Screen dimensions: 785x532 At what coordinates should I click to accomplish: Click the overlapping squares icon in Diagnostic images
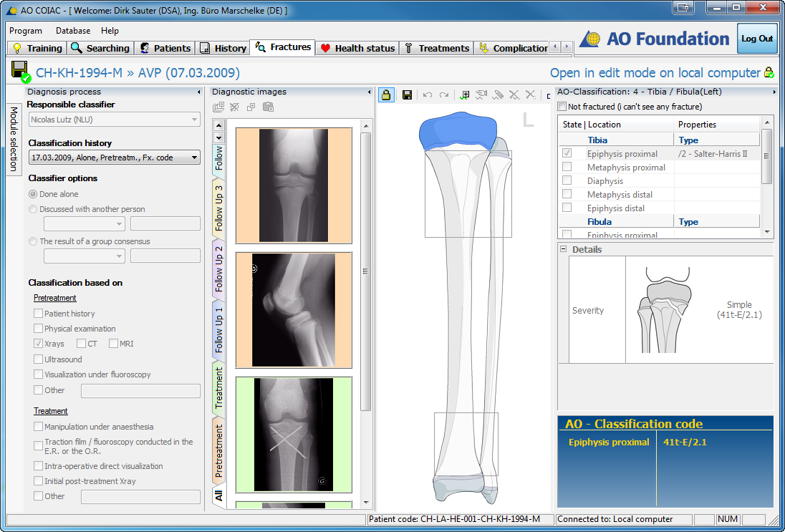[x=251, y=107]
